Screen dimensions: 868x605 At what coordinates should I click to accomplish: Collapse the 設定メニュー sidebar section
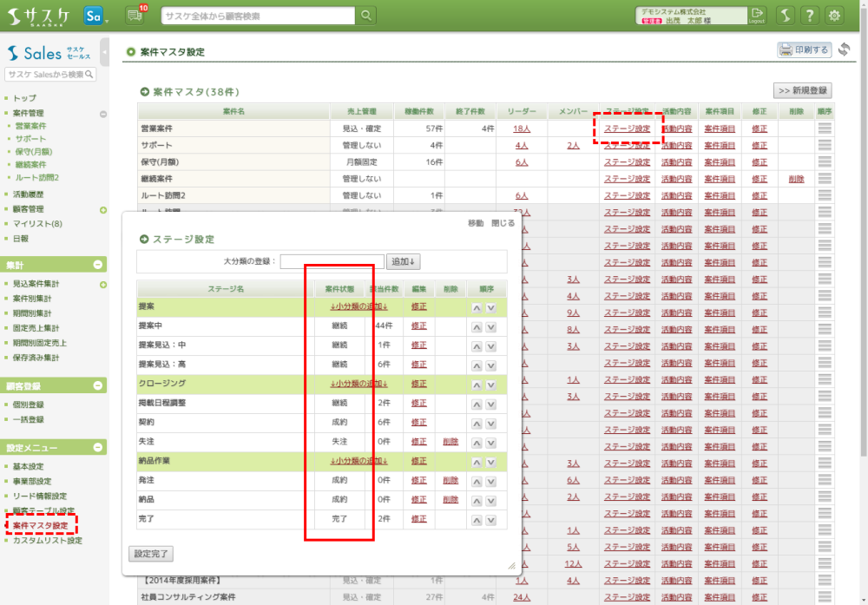pos(98,448)
